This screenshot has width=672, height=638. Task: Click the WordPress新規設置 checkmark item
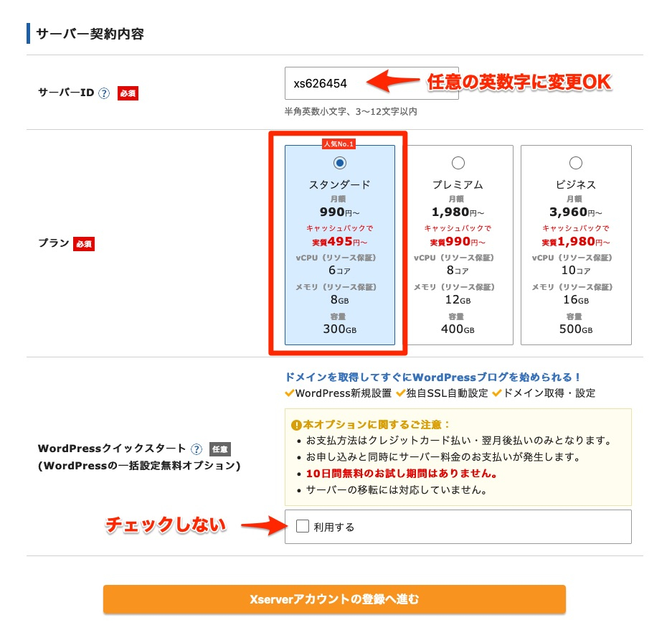click(x=338, y=393)
